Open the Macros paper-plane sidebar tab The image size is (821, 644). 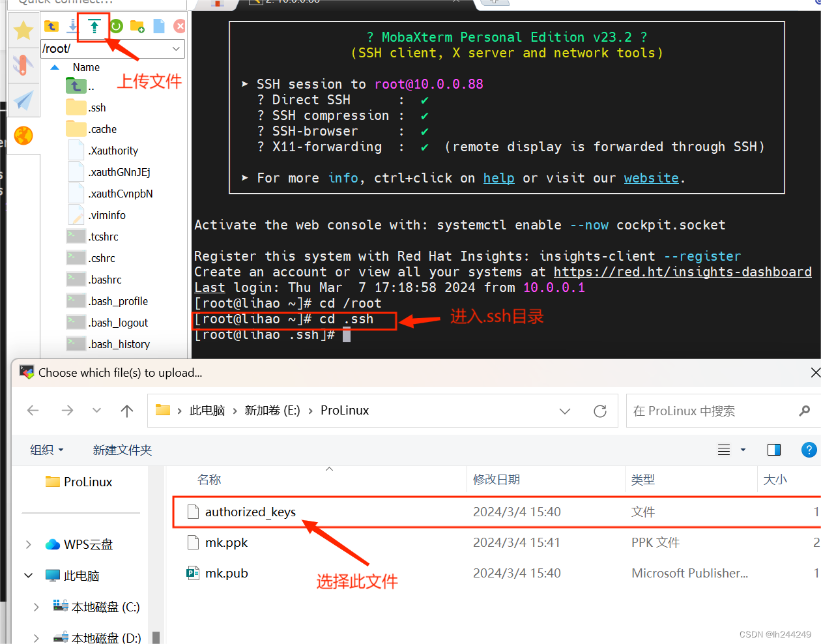click(23, 100)
